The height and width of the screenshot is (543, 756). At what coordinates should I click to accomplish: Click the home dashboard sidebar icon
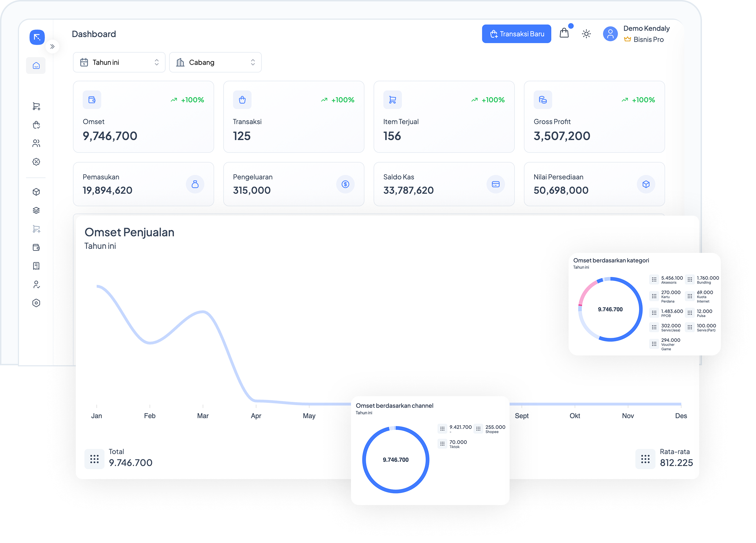(36, 66)
